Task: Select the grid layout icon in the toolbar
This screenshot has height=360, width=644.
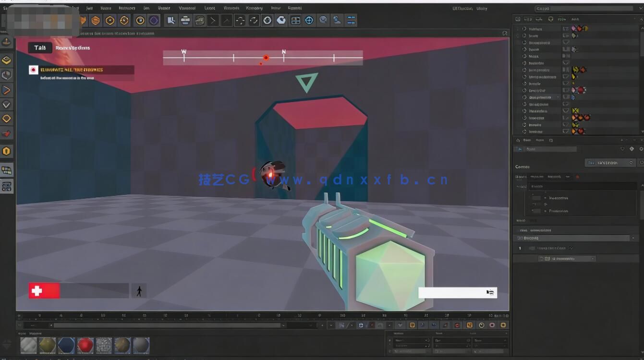Action: [295, 20]
